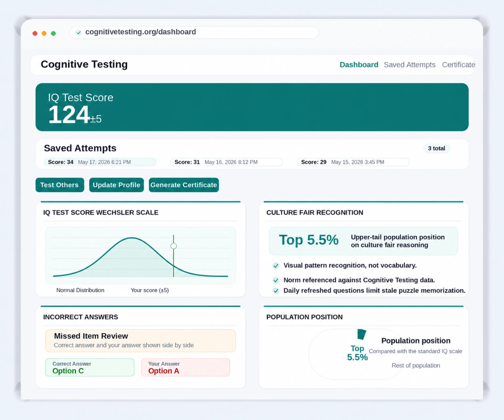
Task: Select the address bar URL field
Action: pyautogui.click(x=194, y=32)
